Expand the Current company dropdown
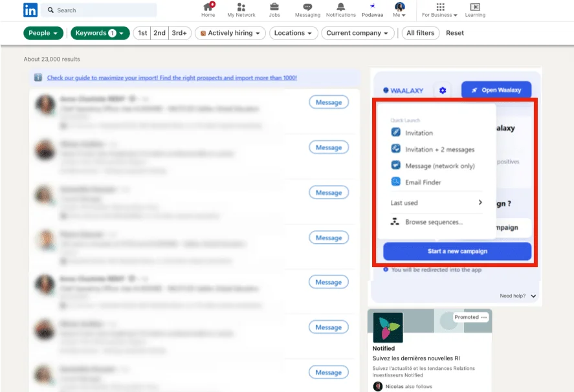 (357, 33)
